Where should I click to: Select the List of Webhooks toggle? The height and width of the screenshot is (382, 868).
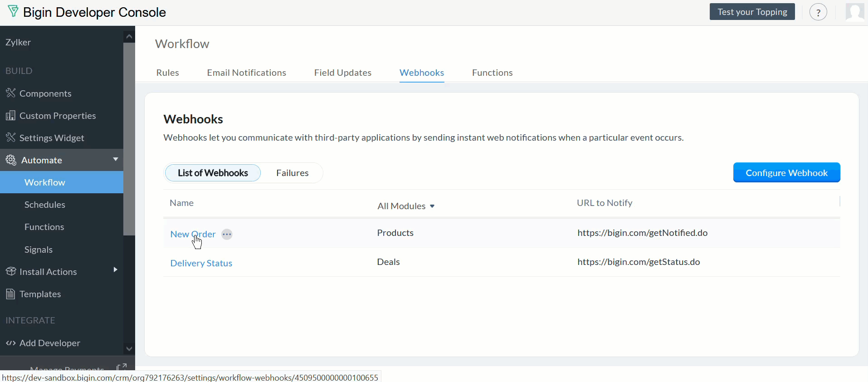click(x=213, y=173)
